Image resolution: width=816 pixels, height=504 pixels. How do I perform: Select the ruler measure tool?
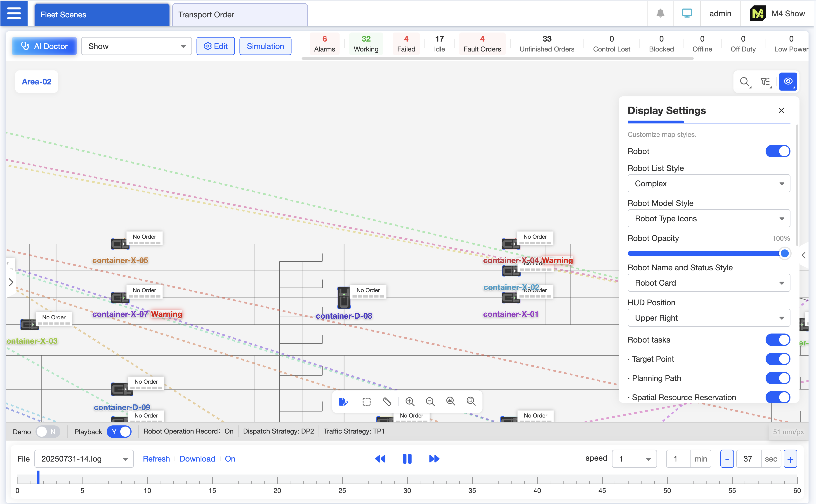(387, 402)
